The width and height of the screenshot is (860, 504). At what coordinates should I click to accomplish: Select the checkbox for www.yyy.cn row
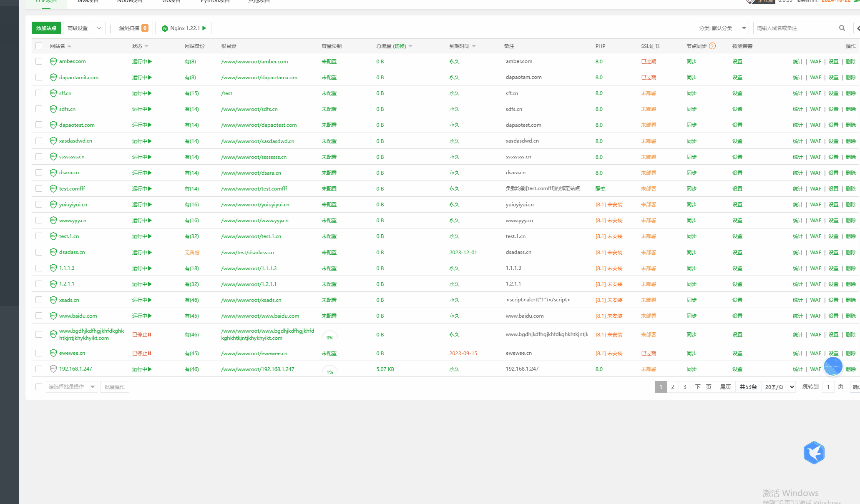pos(39,220)
